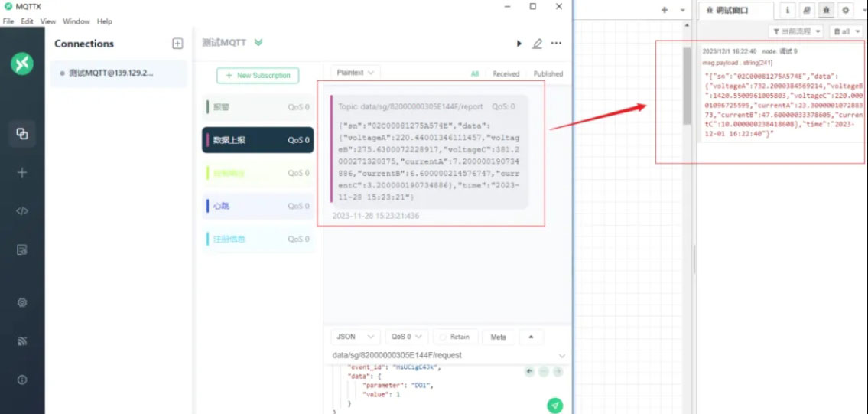Click the Meta button

498,337
